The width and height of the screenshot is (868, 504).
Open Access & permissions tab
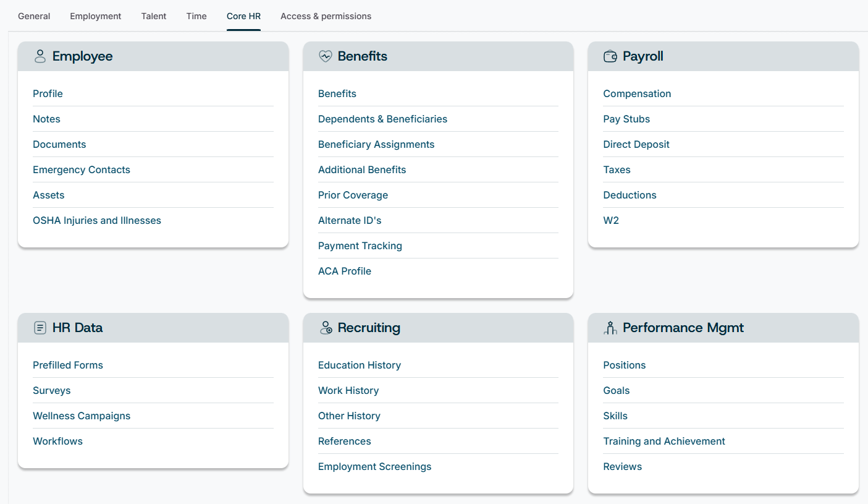[326, 16]
